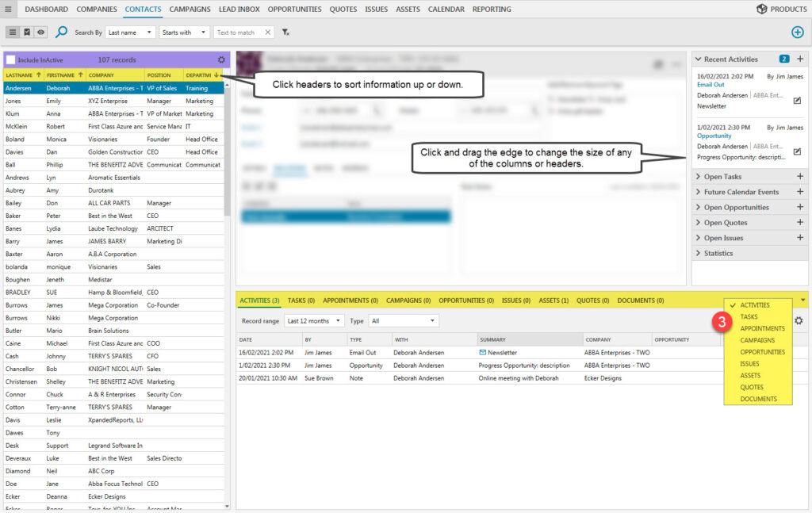Edit the Email Out recent activity

pos(797,101)
